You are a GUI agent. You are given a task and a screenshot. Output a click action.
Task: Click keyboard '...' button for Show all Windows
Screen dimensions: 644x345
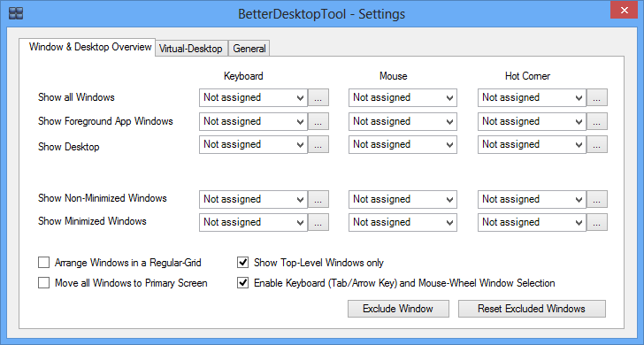(x=318, y=97)
